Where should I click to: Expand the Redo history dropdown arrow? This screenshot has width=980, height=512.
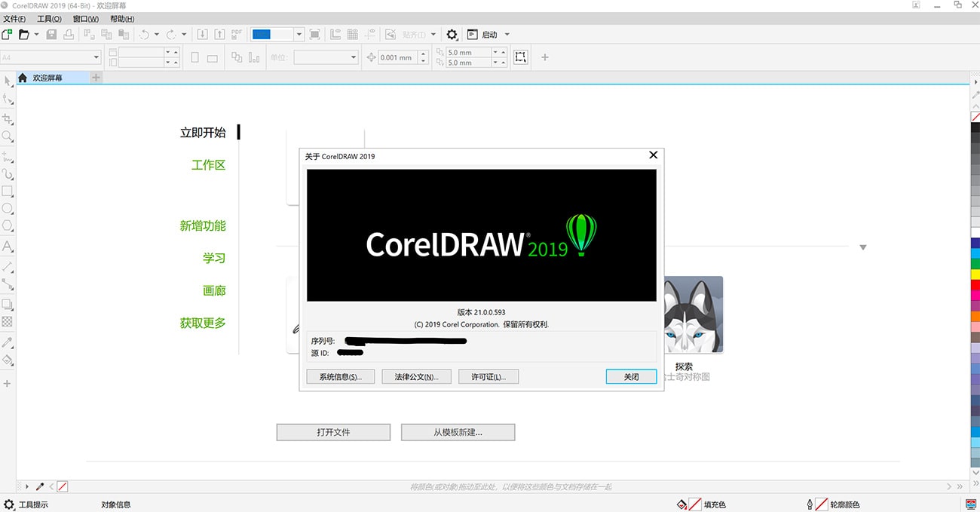184,35
